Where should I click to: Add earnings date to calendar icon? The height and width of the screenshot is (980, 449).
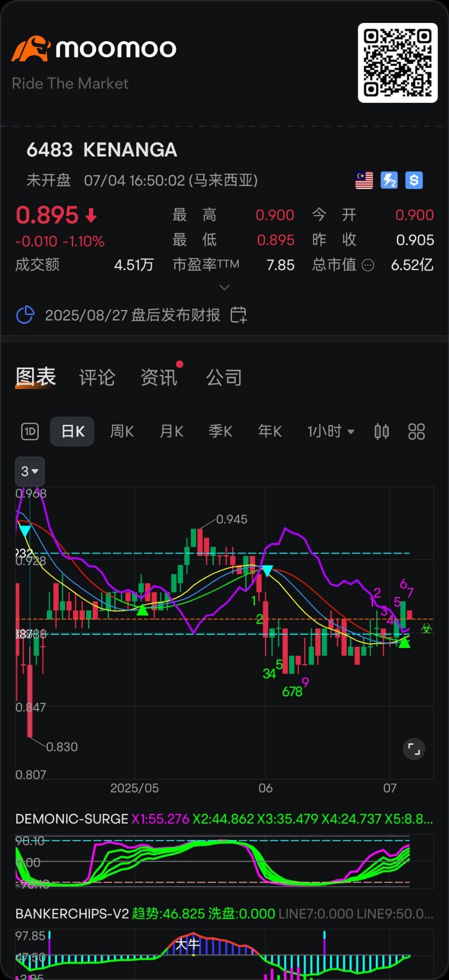point(239,315)
